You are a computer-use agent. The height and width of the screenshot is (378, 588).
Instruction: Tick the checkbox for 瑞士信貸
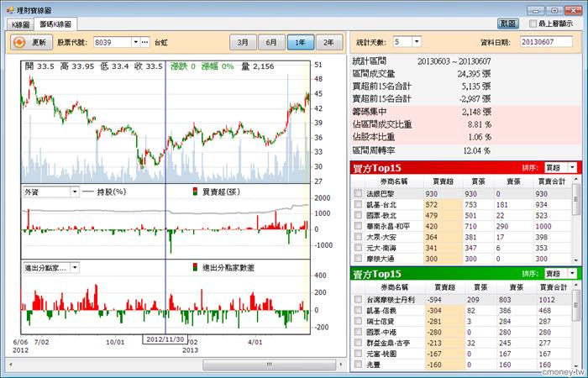359,321
